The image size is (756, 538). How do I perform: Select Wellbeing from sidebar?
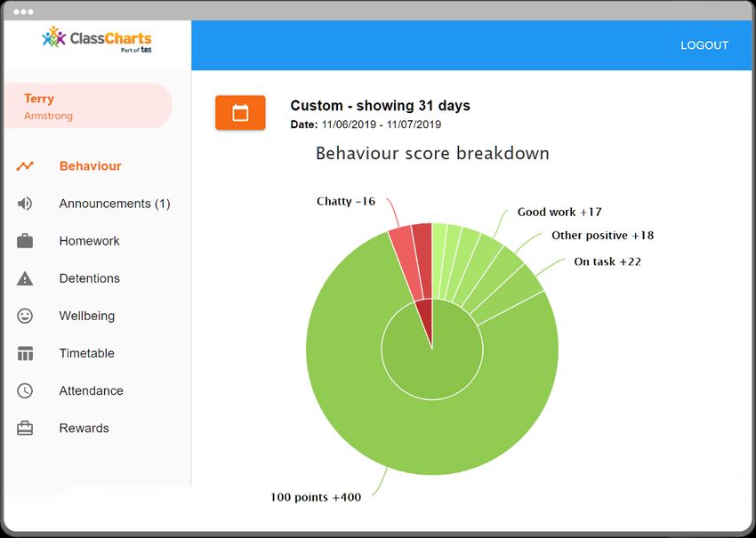[x=87, y=316]
